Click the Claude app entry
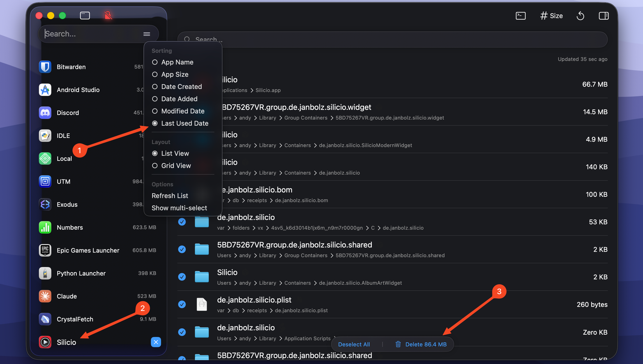This screenshot has width=643, height=364. (67, 296)
